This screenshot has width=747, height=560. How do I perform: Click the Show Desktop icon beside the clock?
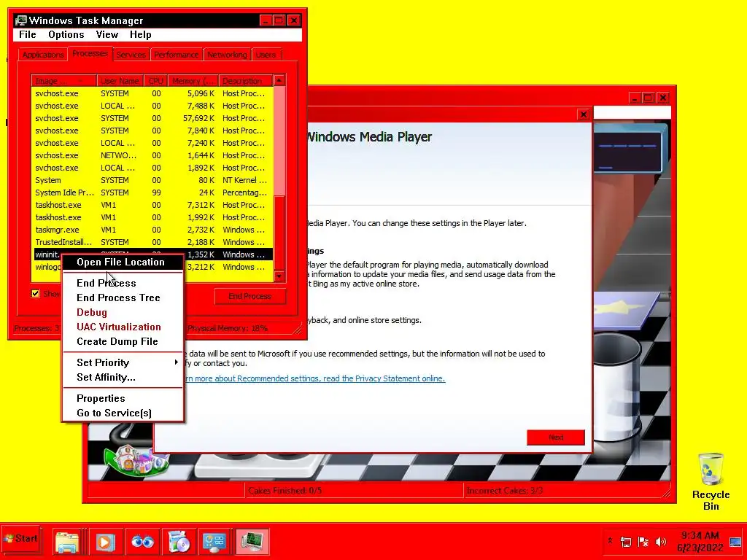click(735, 542)
